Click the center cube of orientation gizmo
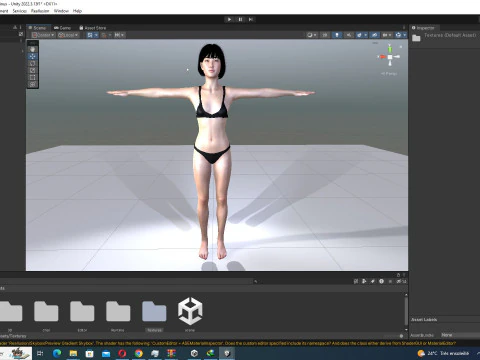Image resolution: width=480 pixels, height=360 pixels. [390, 57]
